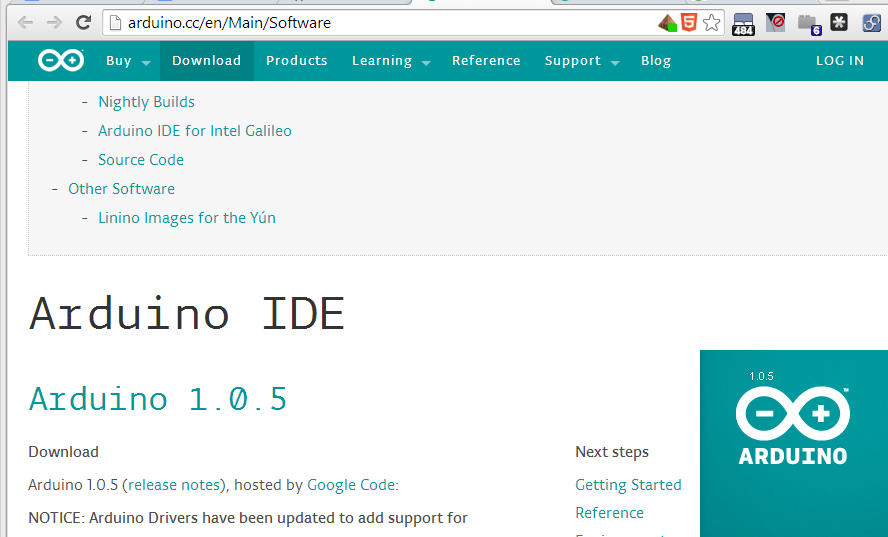Click the browser back arrow

click(25, 22)
